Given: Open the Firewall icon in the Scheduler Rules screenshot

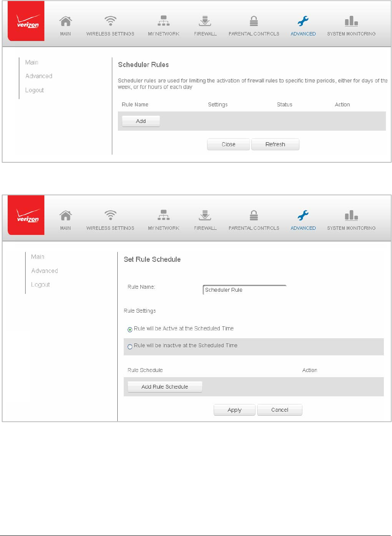Looking at the screenshot, I should [206, 21].
